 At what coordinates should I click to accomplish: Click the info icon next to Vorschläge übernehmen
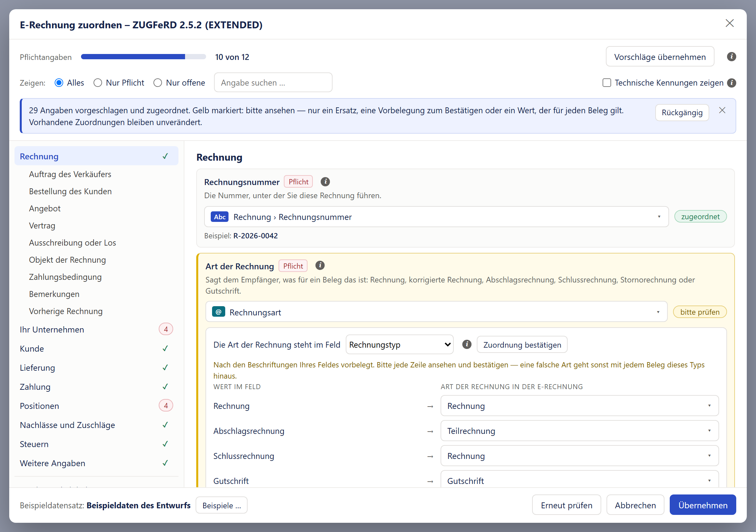(x=731, y=57)
